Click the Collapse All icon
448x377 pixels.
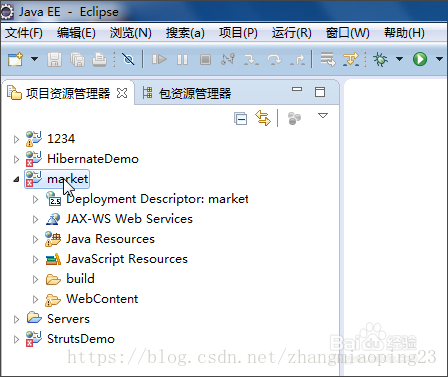[x=241, y=119]
